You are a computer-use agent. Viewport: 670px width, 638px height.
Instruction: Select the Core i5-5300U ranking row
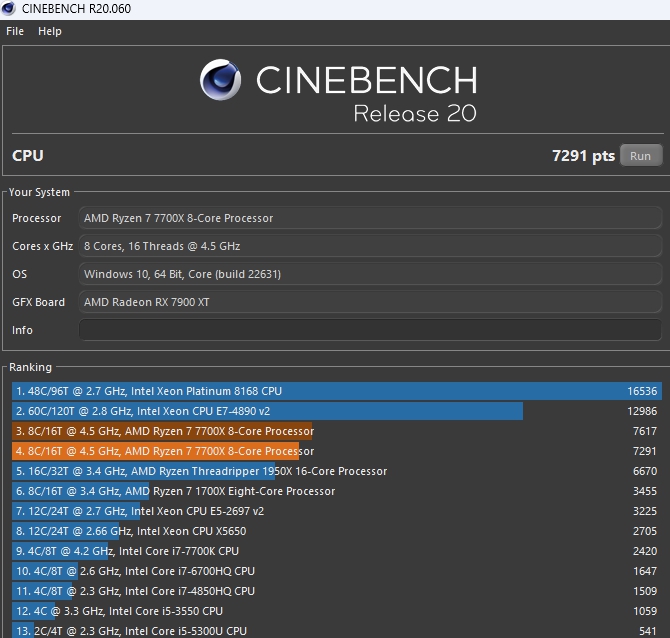coord(337,630)
